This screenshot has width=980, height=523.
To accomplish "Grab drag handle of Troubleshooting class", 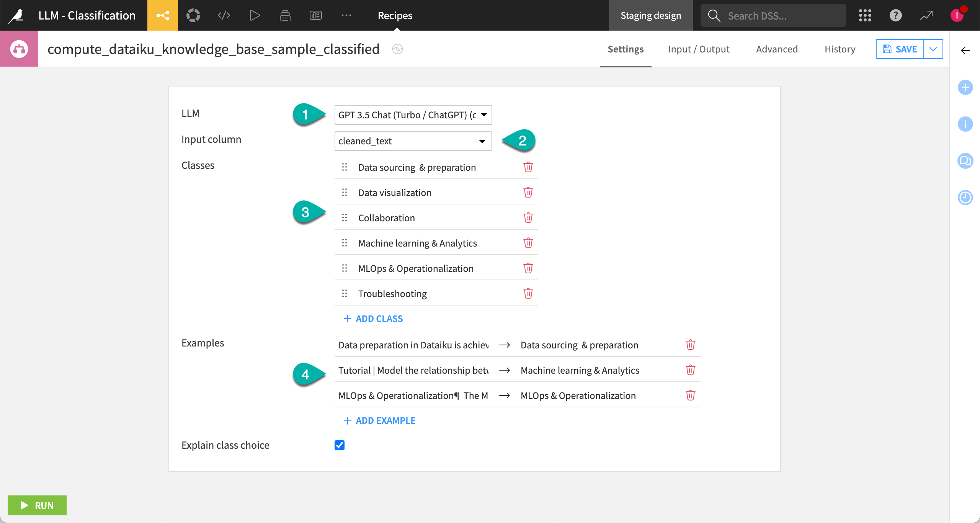I will click(x=345, y=293).
